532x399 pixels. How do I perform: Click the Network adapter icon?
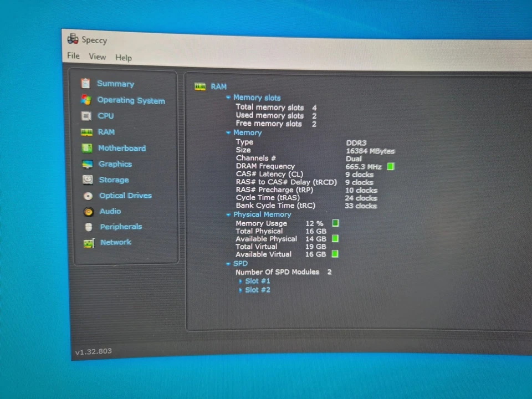pos(89,242)
